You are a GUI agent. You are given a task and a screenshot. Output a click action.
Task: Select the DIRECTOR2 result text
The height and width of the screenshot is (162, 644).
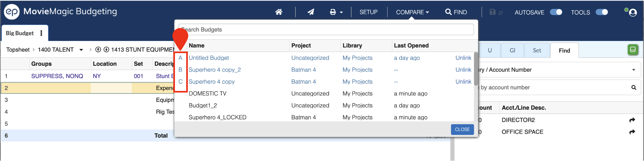(x=518, y=120)
